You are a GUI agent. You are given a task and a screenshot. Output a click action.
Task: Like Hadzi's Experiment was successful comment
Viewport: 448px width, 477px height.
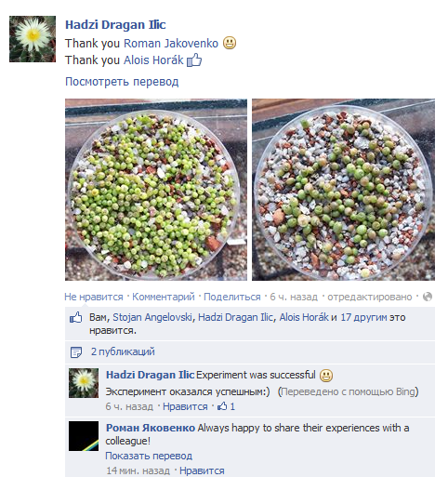[185, 406]
